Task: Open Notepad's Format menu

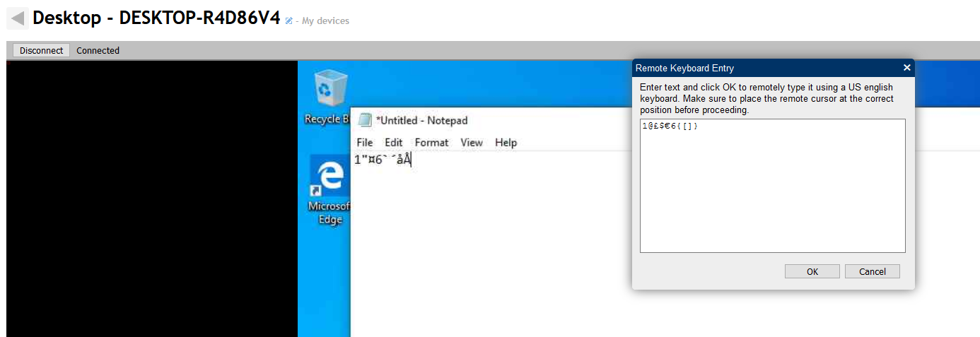Action: coord(431,143)
